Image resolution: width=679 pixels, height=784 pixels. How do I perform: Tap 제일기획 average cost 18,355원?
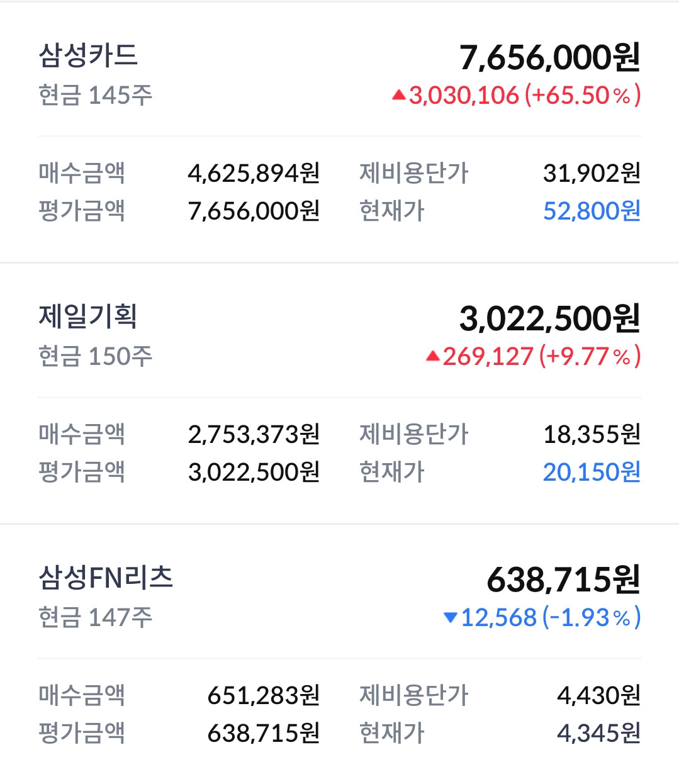592,434
